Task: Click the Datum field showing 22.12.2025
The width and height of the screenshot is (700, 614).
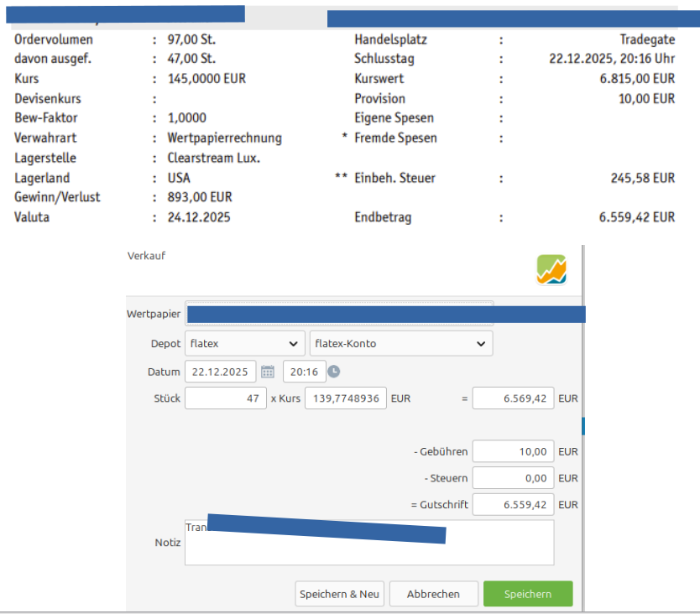Action: [x=220, y=372]
